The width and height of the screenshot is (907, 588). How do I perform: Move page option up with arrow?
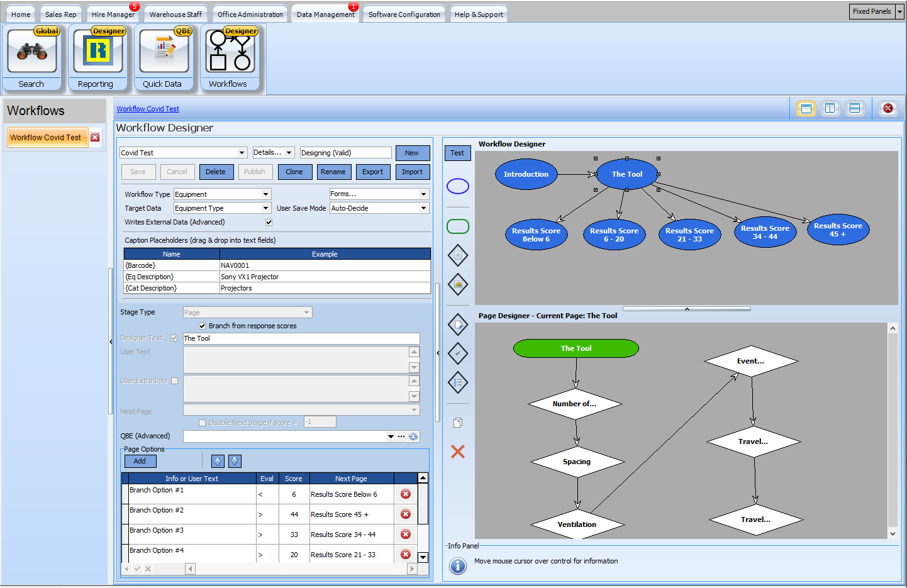[218, 461]
